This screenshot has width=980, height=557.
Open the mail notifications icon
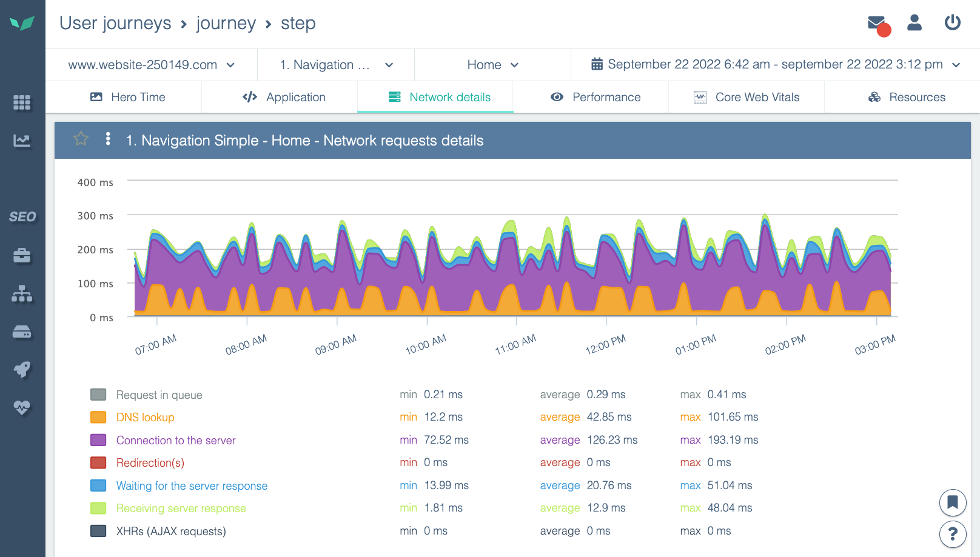[877, 24]
